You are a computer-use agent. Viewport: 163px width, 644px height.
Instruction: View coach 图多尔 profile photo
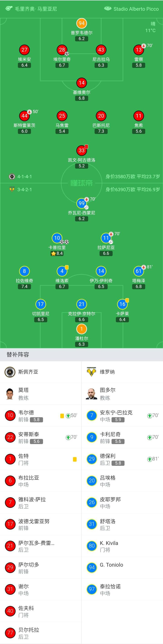(x=92, y=394)
